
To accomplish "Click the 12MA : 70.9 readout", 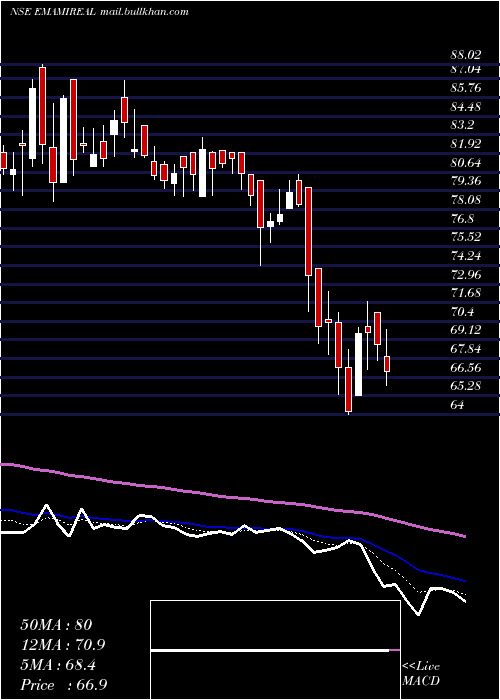I will click(x=62, y=645).
